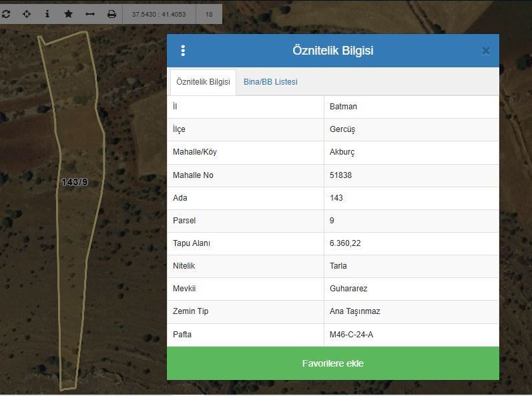This screenshot has height=396, width=532.
Task: Click the Mahalle No value 51838
Action: [x=340, y=175]
